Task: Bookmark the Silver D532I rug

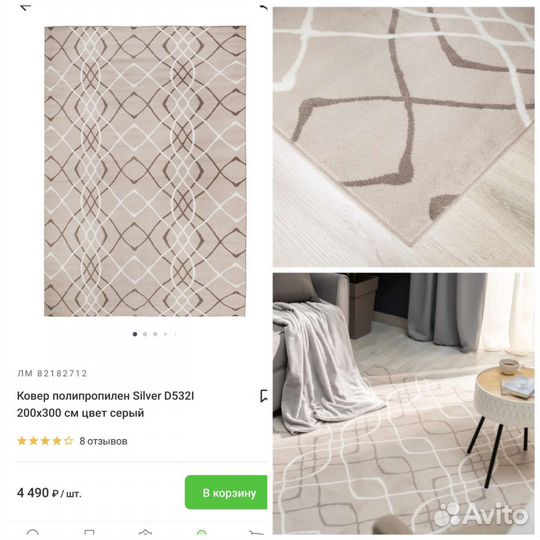Action: point(264,396)
